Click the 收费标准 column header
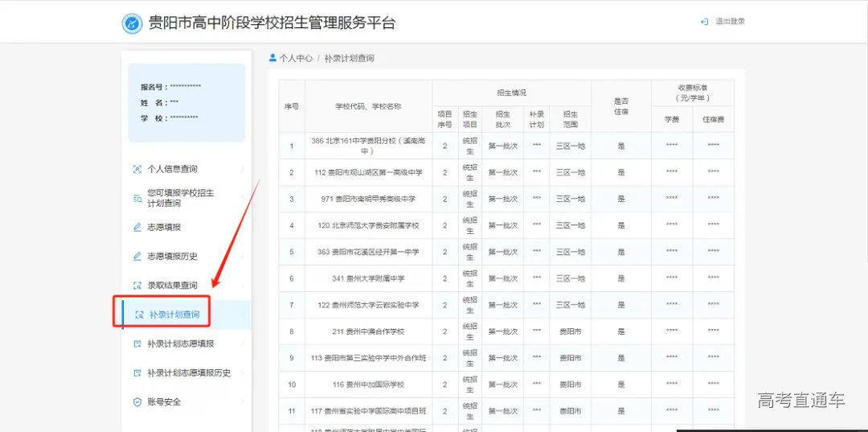The image size is (868, 432). click(x=693, y=93)
